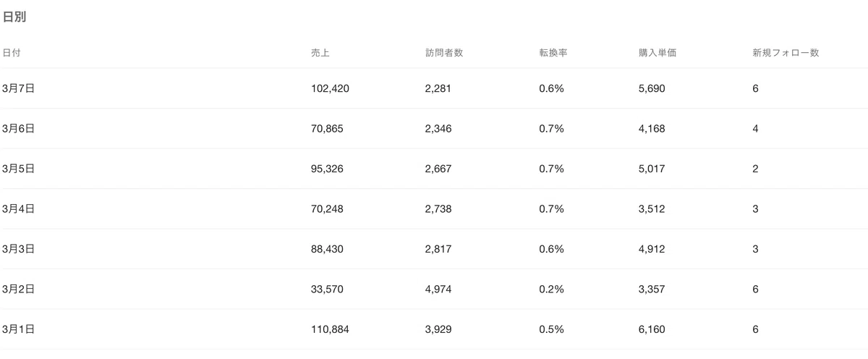Viewport: 868px width, 359px height.
Task: Select the 転換率 column header
Action: click(x=553, y=53)
